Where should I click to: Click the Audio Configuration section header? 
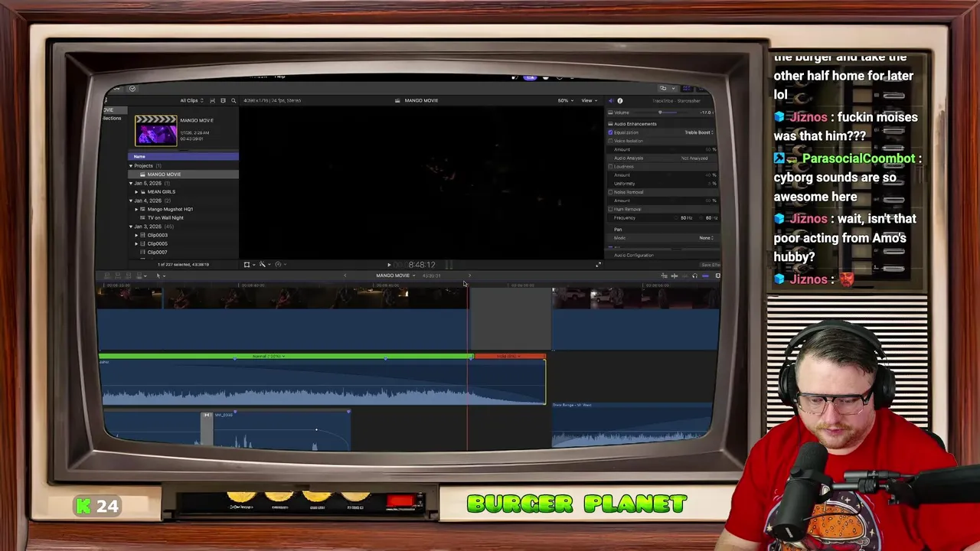[633, 256]
